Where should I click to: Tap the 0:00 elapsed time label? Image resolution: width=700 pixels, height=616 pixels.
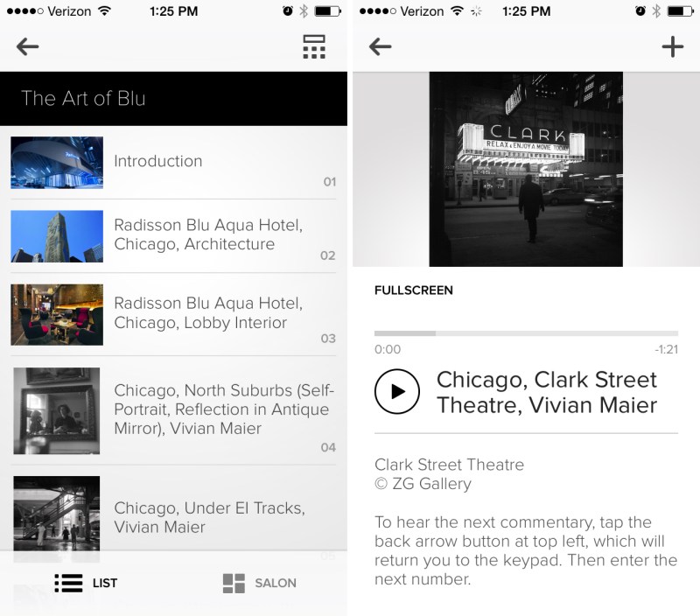(x=388, y=349)
